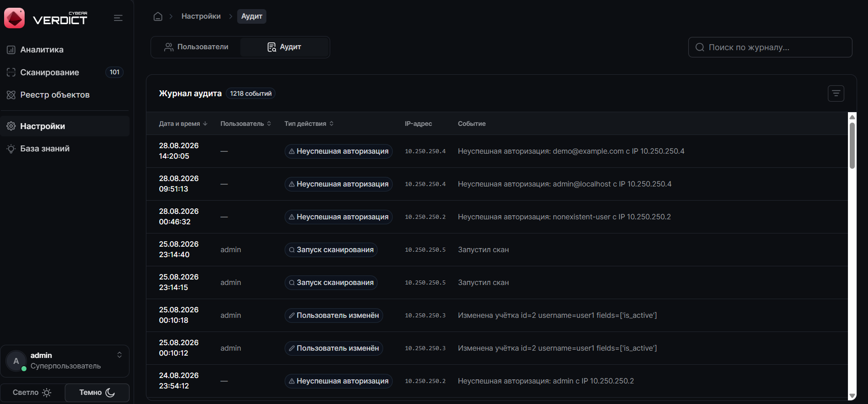Screen dimensions: 868x404
Task: Click the users icon on Пользователи tab
Action: pyautogui.click(x=169, y=47)
